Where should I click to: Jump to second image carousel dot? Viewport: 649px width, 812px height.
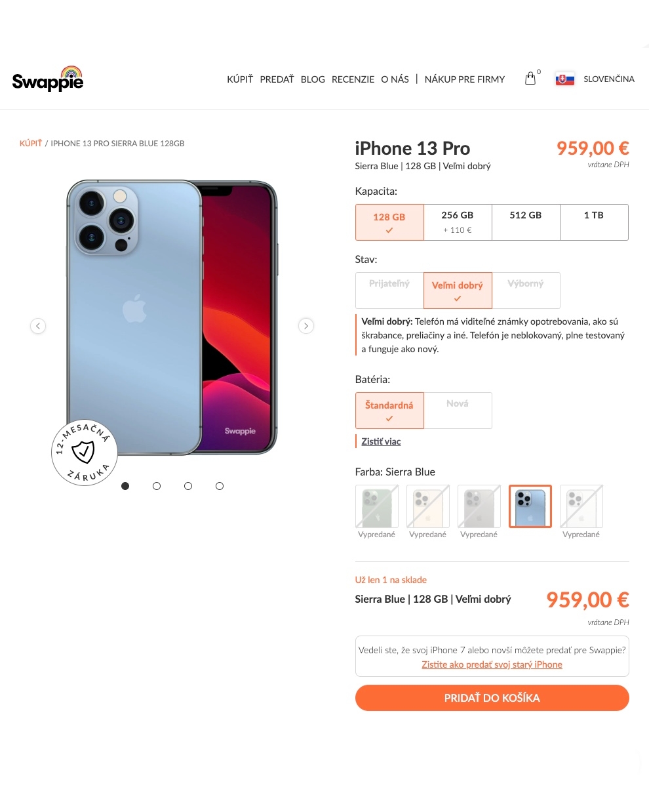click(157, 486)
